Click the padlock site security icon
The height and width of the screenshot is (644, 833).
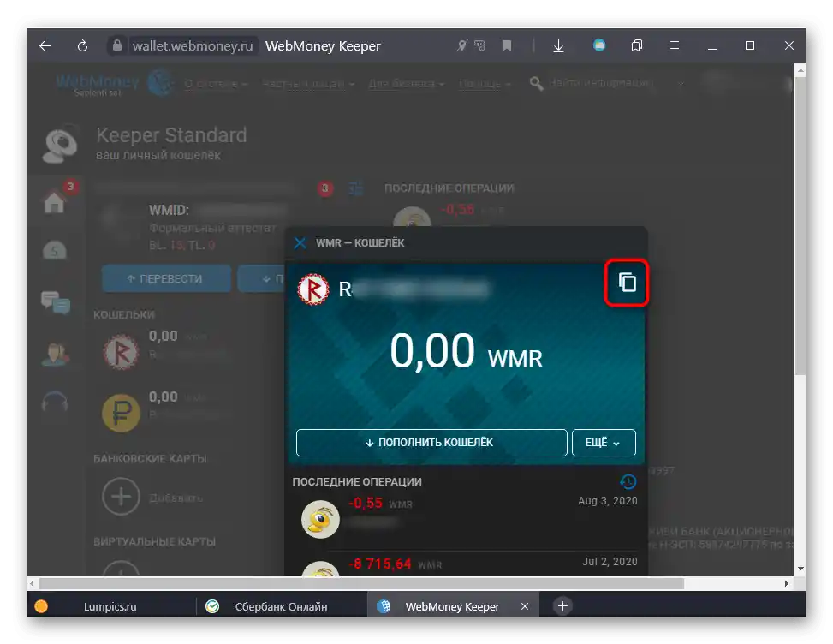(x=117, y=45)
